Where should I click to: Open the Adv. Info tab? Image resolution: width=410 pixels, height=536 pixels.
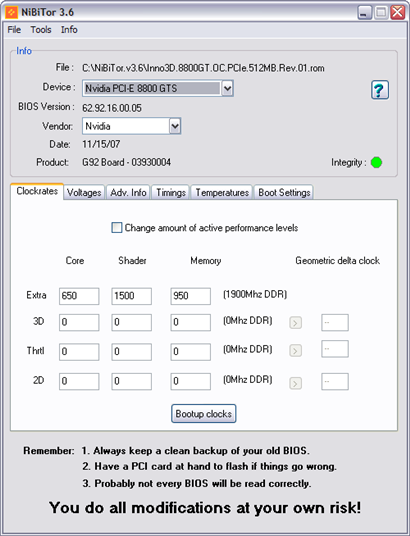coord(128,192)
